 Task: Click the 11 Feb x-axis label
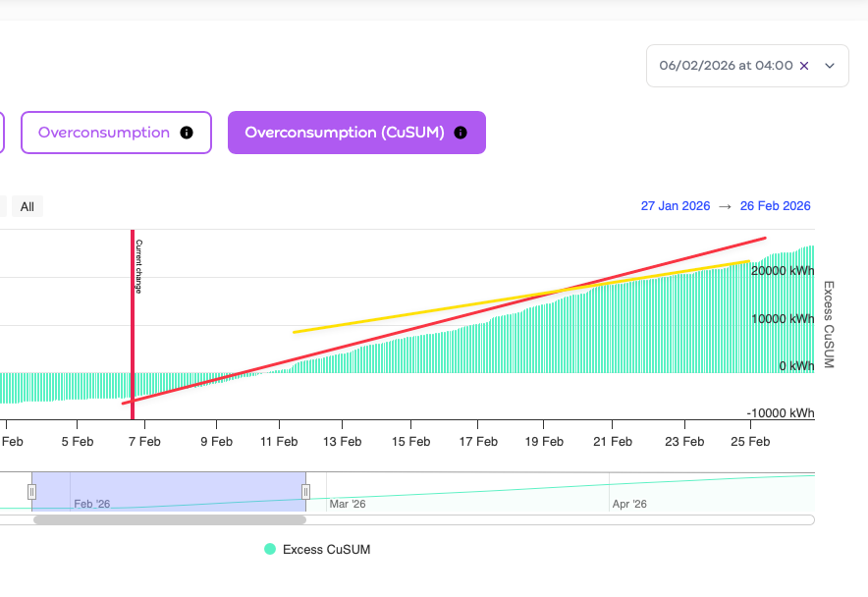(279, 442)
